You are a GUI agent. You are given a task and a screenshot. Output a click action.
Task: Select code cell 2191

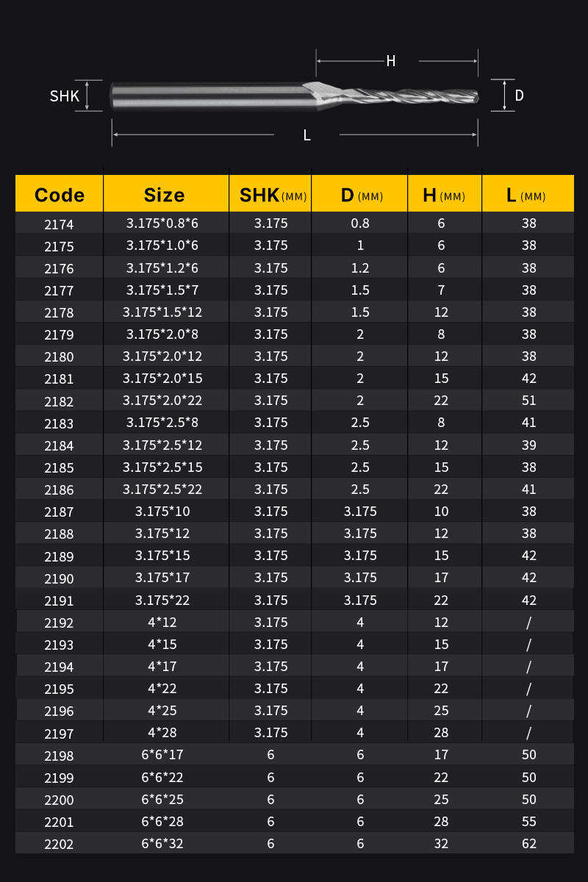59,600
